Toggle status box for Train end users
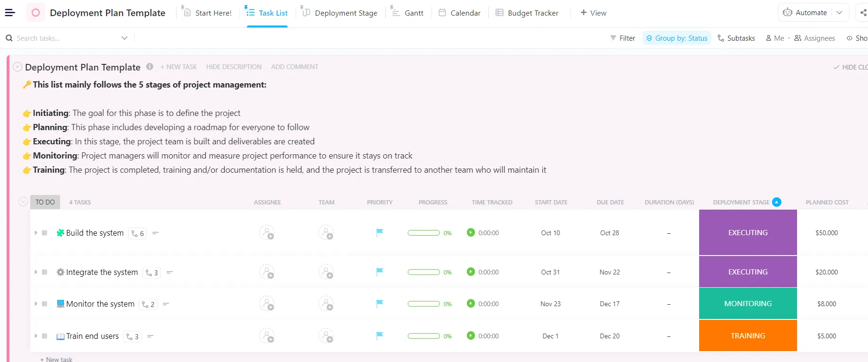The height and width of the screenshot is (362, 868). (44, 336)
